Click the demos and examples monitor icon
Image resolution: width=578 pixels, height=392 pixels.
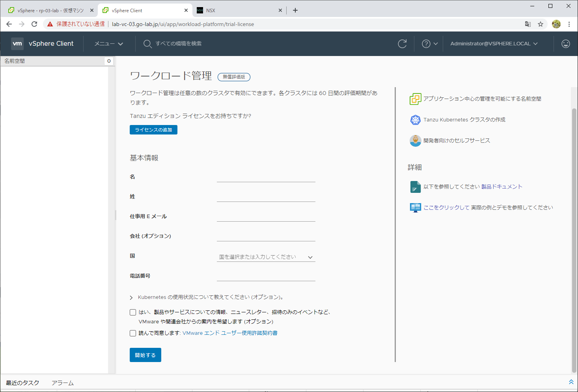[x=416, y=208]
